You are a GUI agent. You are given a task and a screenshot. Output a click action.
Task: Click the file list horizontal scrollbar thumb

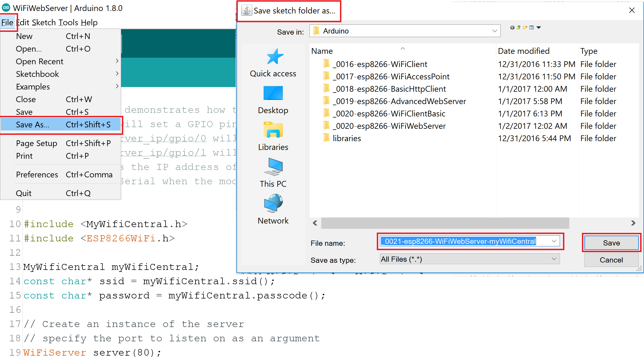(x=445, y=223)
